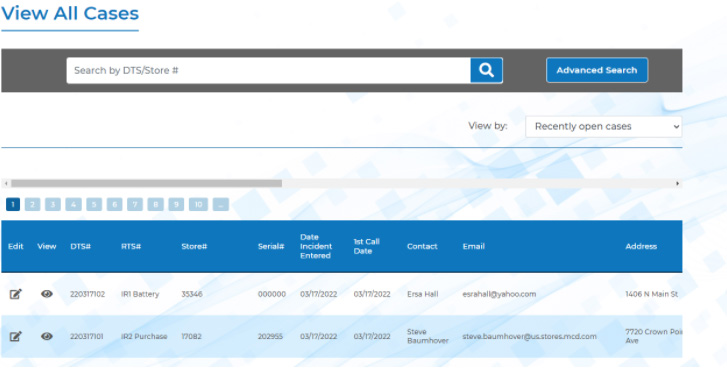This screenshot has width=727, height=380.
Task: Click address 7720 Crown Point Ave
Action: coord(653,336)
